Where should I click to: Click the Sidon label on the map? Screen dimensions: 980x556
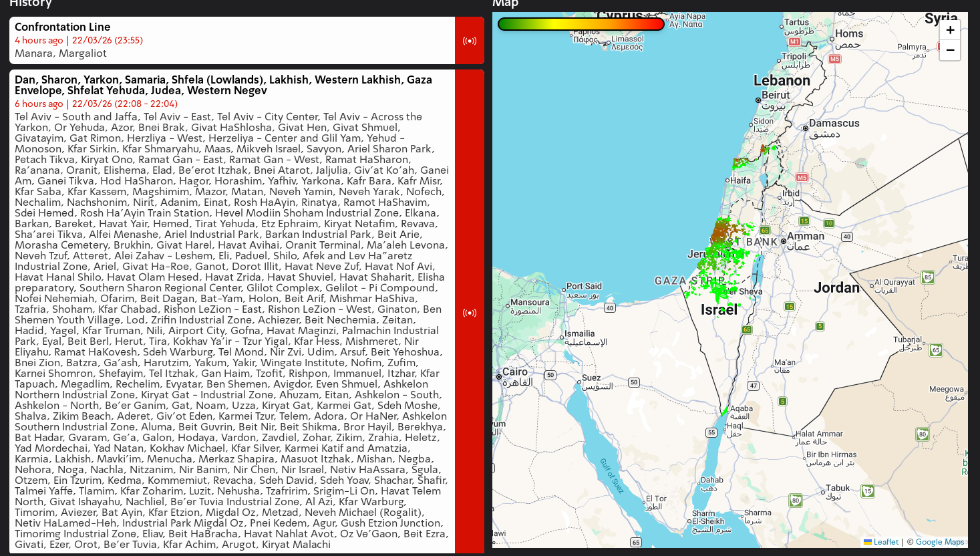(x=764, y=125)
